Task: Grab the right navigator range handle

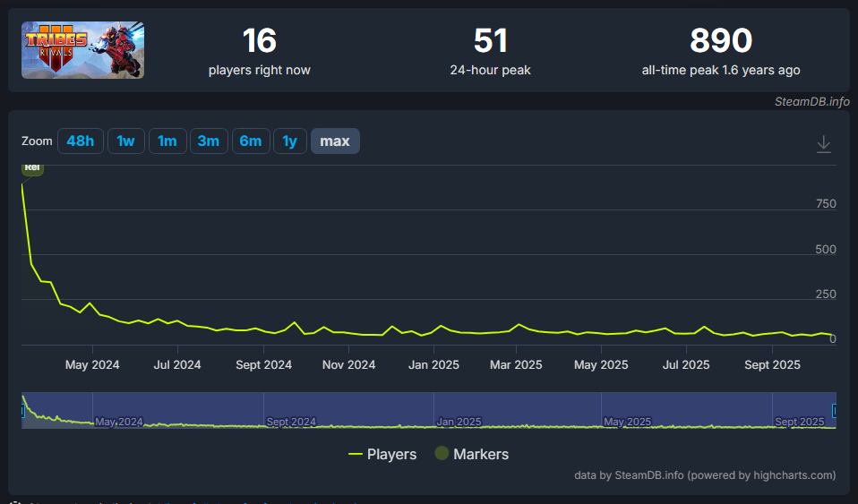Action: coord(835,410)
